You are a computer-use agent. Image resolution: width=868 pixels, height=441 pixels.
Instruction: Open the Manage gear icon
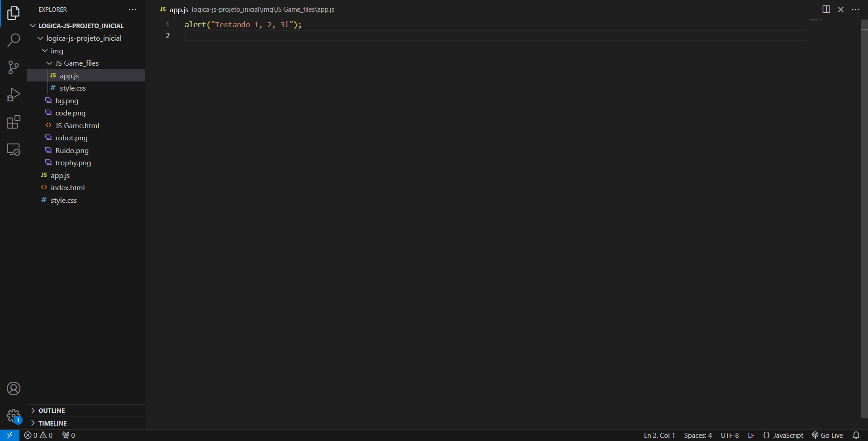tap(14, 416)
